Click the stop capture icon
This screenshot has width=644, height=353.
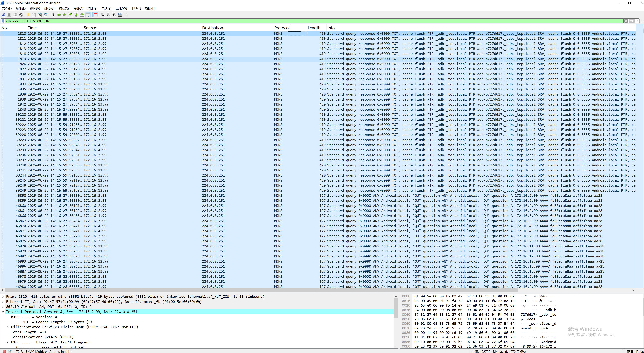9,15
